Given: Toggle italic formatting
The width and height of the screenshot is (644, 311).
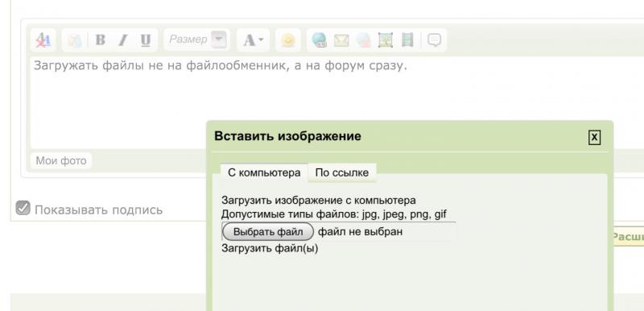Looking at the screenshot, I should [122, 40].
